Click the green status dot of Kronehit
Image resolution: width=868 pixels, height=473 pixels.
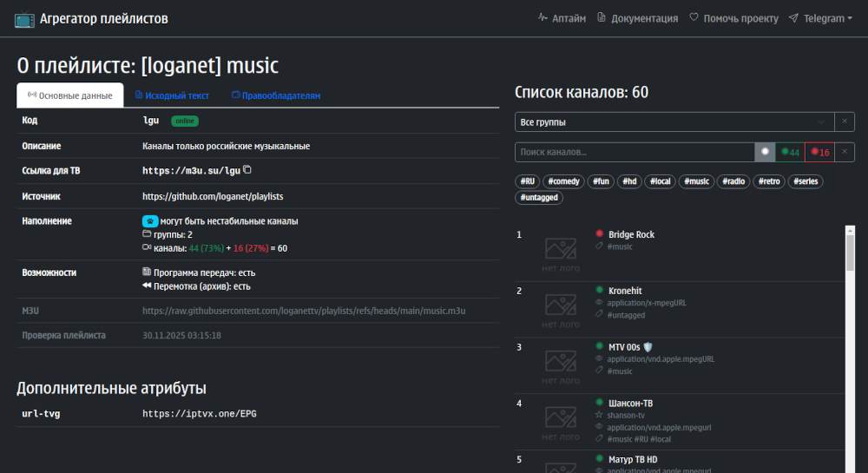[x=599, y=290]
